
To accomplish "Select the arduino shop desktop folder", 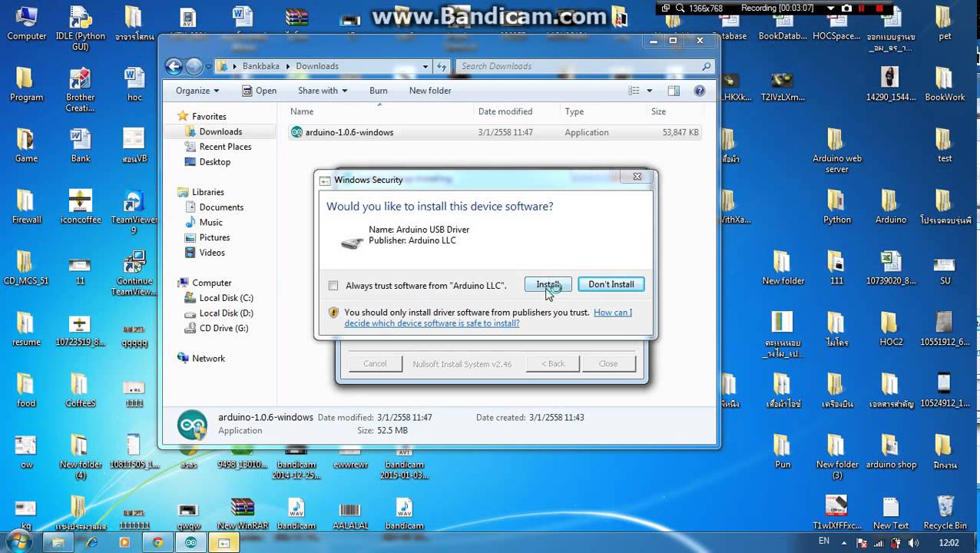I will [x=891, y=452].
